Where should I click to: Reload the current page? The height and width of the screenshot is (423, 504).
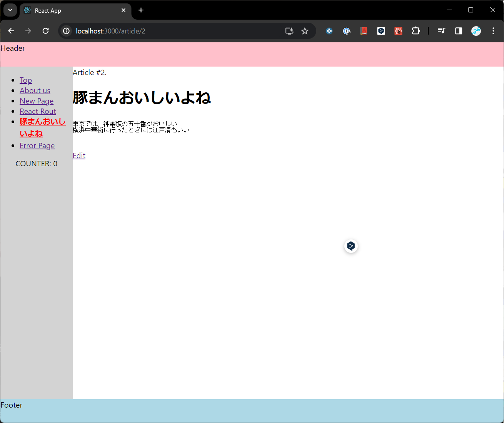(45, 31)
